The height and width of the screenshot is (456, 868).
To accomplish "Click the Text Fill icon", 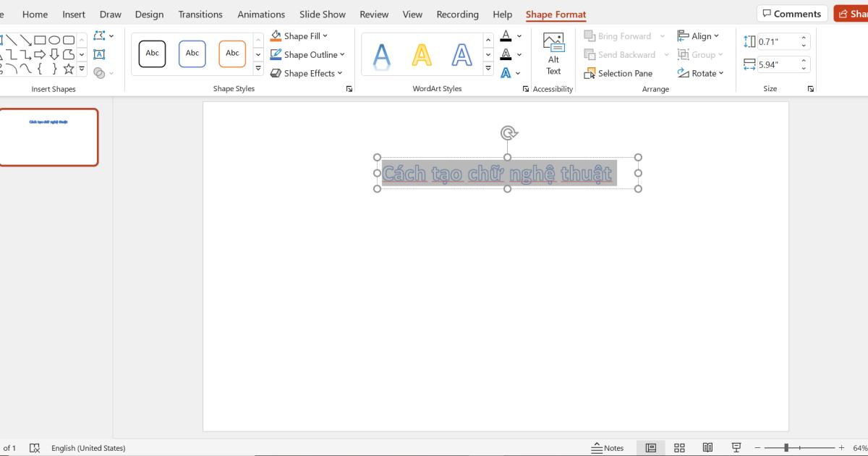I will coord(507,35).
